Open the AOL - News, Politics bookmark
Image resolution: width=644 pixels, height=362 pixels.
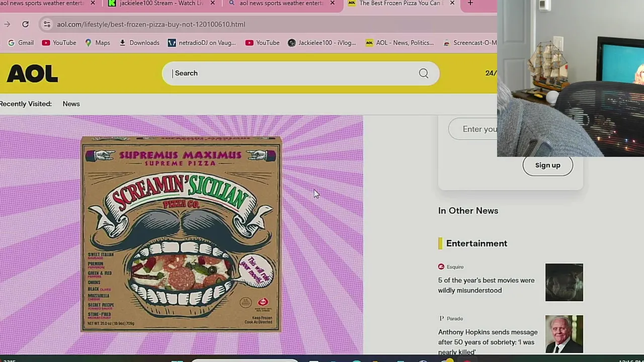click(399, 43)
